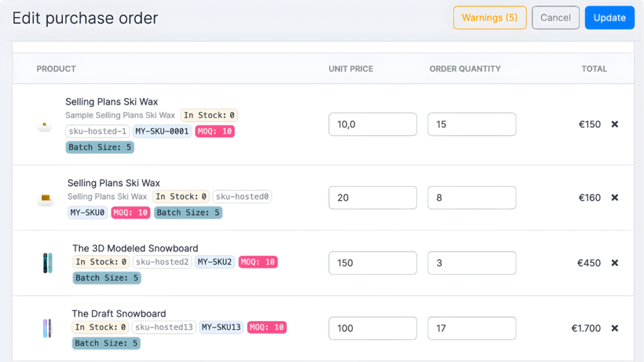Viewport: 644px width, 362px height.
Task: Click the order quantity field showing 15
Action: pos(472,124)
